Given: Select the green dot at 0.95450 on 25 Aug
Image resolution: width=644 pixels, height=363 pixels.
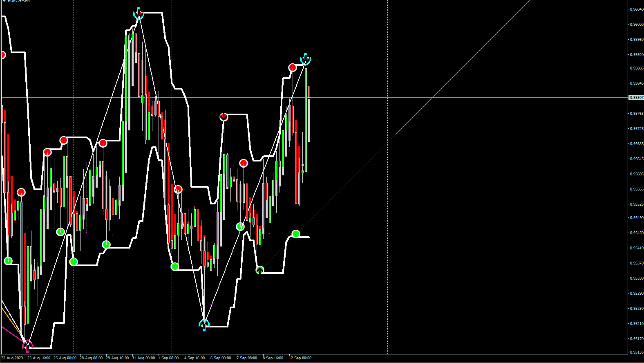Looking at the screenshot, I should (x=60, y=232).
